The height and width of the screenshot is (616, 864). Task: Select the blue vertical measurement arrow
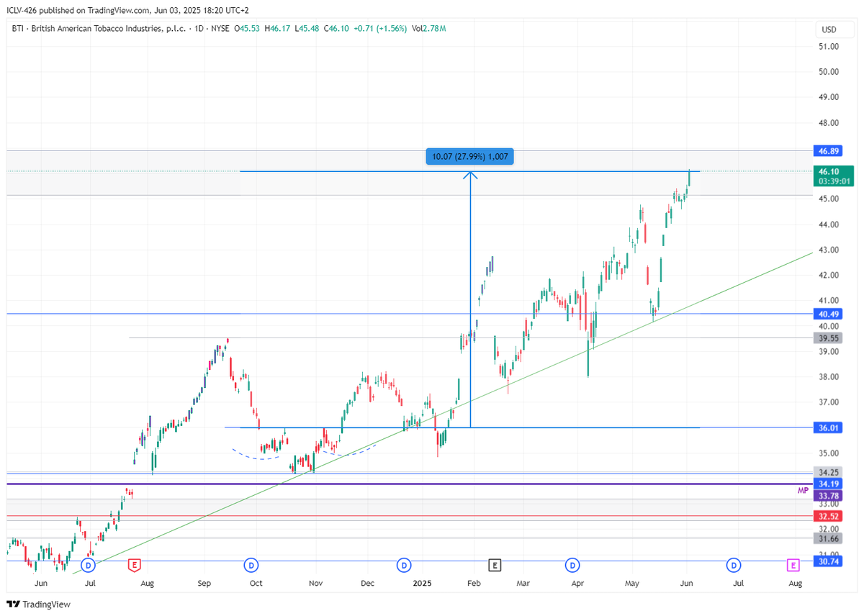coord(470,299)
